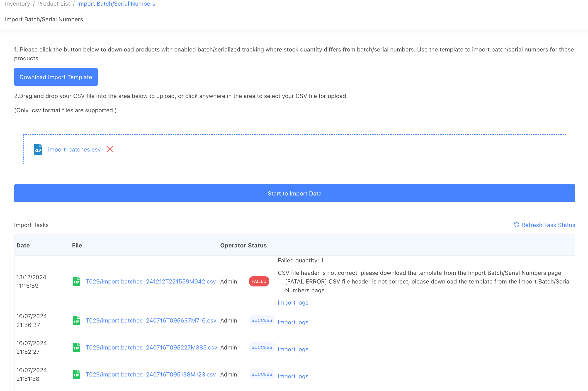588x391 pixels.
Task: Remove uploaded file with red X
Action: coord(110,149)
